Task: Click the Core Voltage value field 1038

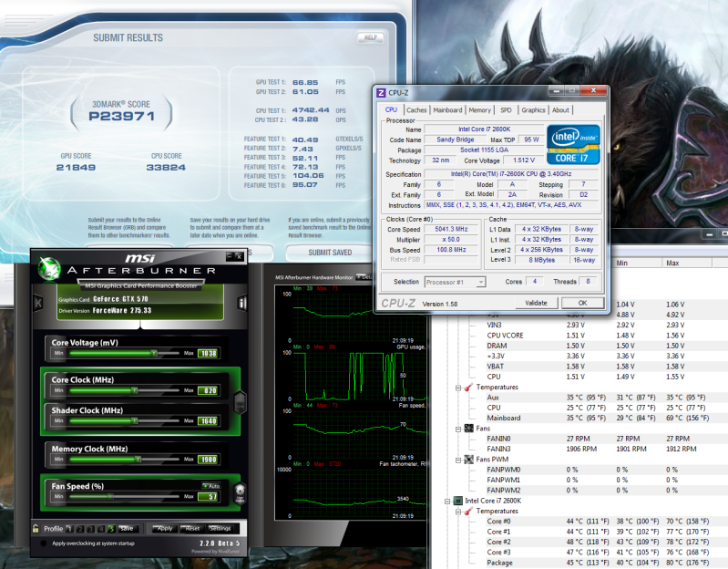Action: pos(208,354)
